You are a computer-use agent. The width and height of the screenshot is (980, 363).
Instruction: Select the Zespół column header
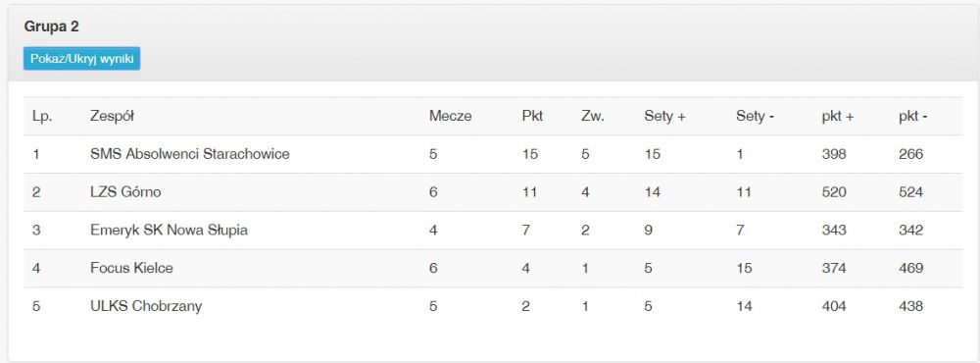click(x=113, y=116)
